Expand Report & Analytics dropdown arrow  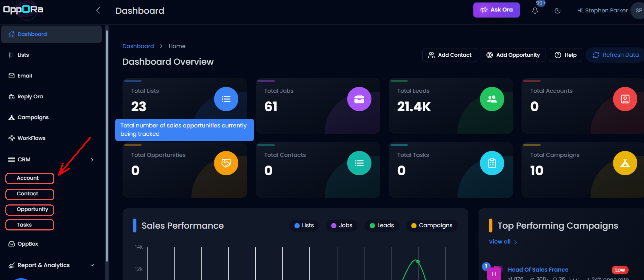coord(92,265)
